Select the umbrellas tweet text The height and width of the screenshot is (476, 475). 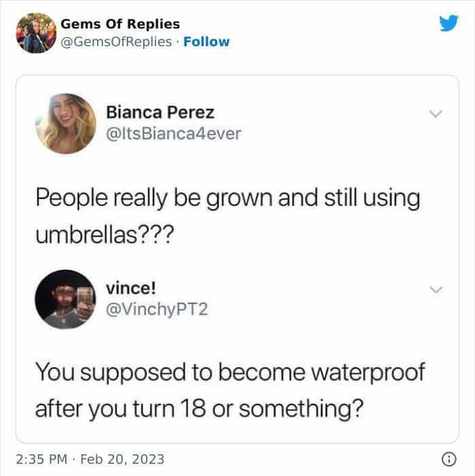tap(228, 216)
